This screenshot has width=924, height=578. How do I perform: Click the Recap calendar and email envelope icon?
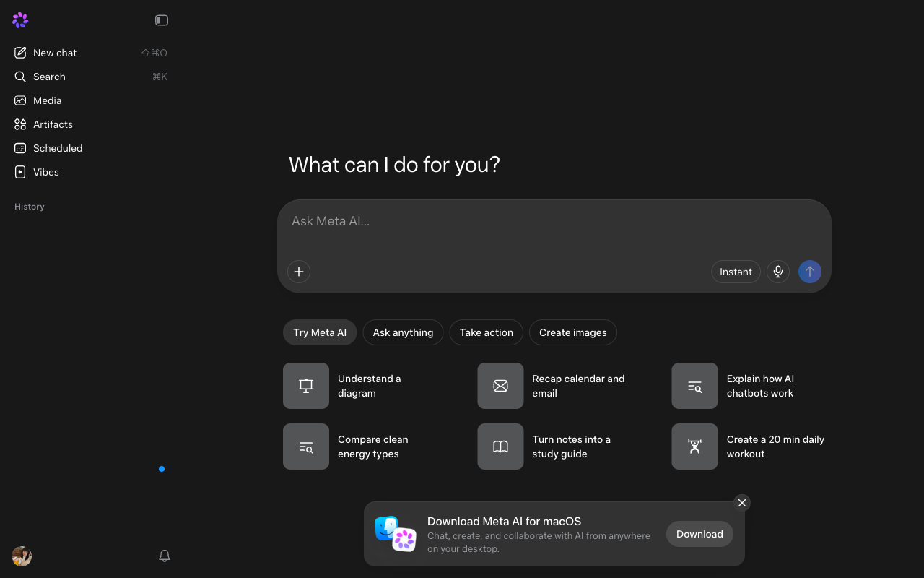[x=500, y=386]
